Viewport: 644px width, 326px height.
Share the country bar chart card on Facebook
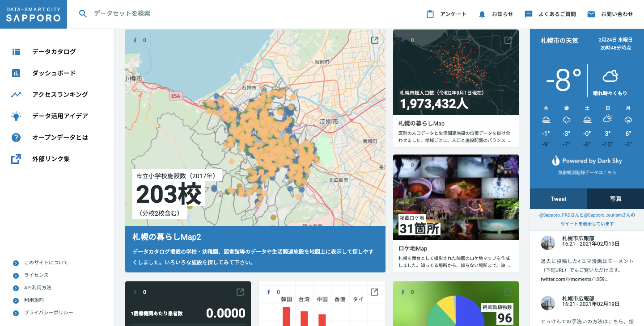click(269, 292)
